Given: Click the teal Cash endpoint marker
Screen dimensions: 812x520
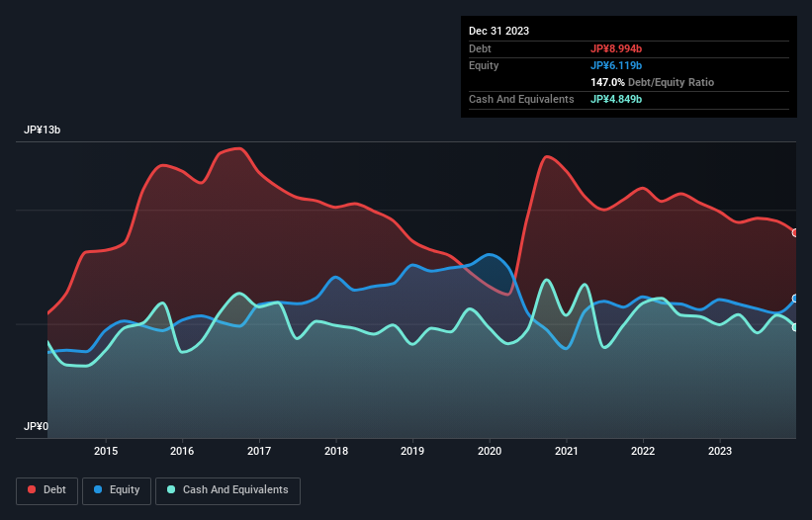Looking at the screenshot, I should 795,327.
